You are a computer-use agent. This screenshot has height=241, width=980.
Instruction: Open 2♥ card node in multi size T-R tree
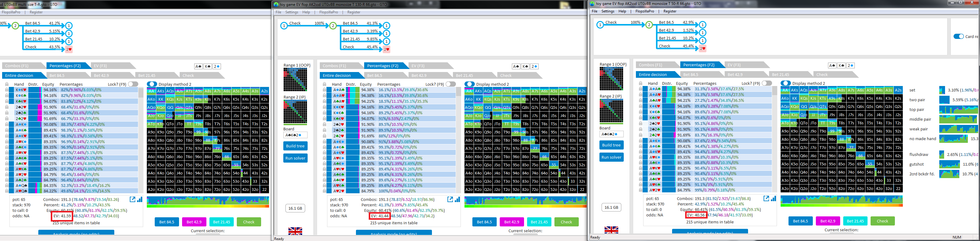[x=69, y=49]
